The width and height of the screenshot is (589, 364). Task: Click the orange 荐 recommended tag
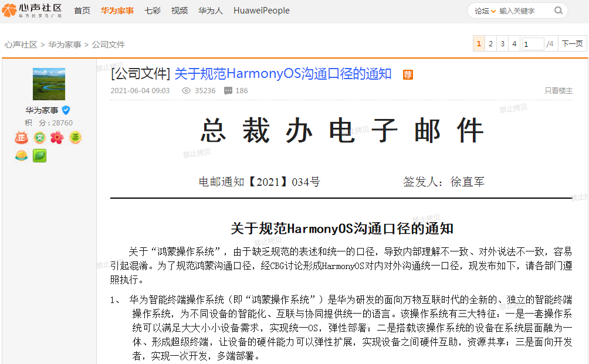408,74
